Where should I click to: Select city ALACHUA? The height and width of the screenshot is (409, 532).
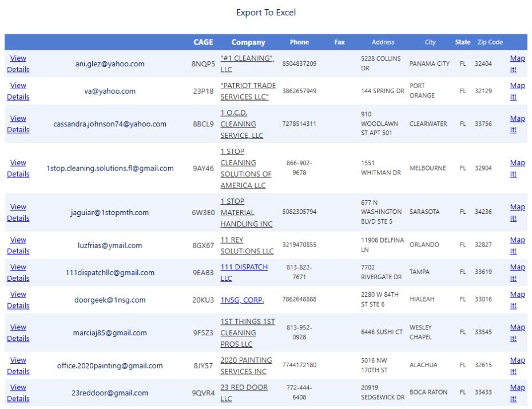[423, 365]
